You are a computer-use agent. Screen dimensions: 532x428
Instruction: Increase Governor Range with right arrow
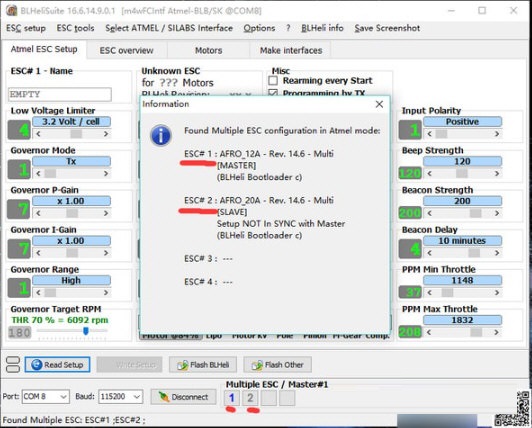106,293
